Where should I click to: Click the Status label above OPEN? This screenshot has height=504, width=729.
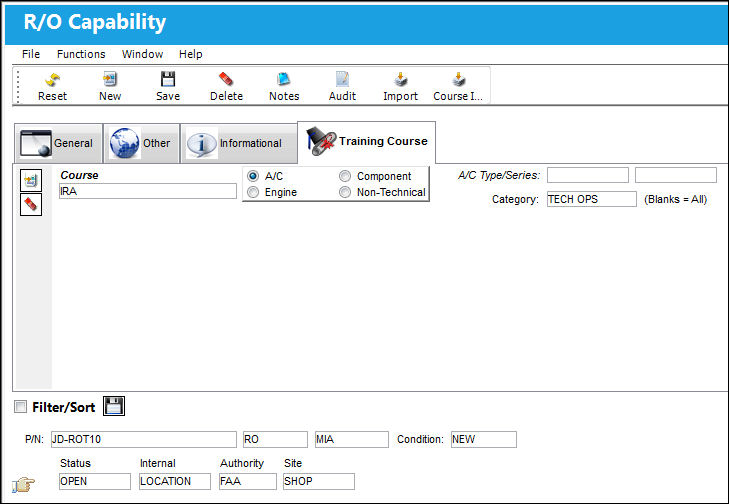pyautogui.click(x=75, y=463)
